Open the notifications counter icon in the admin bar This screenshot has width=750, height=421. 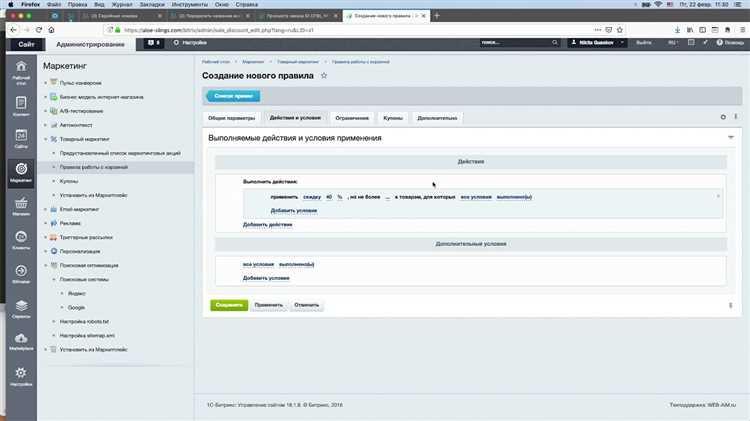154,43
